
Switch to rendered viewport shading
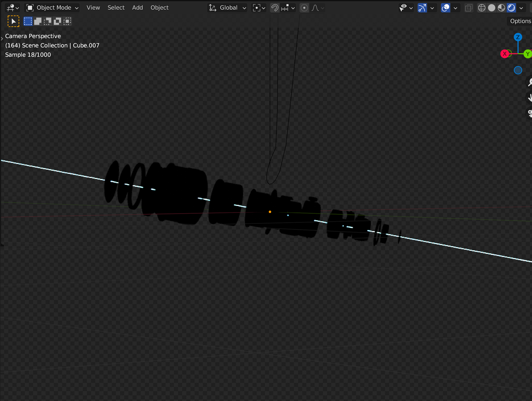tap(511, 8)
